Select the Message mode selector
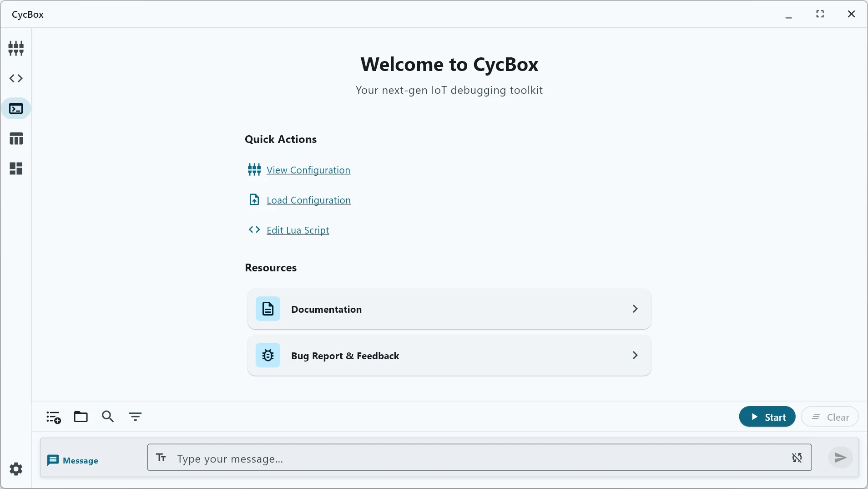This screenshot has width=868, height=489. click(73, 460)
